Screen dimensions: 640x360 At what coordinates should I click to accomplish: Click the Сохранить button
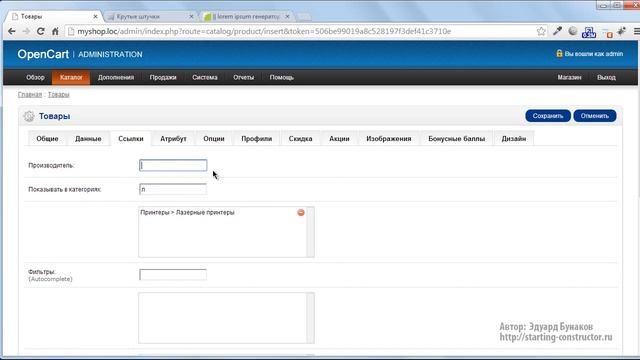(548, 116)
